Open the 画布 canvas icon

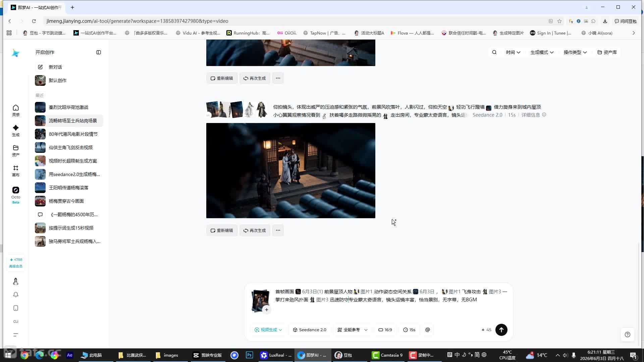[x=16, y=171]
